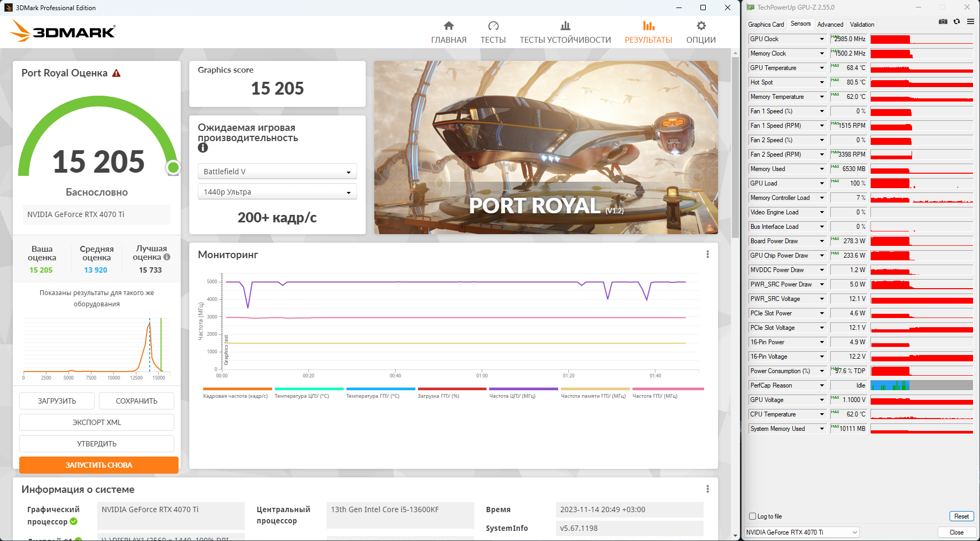
Task: Open the CPU Temperature sensor dropdown
Action: [x=822, y=414]
